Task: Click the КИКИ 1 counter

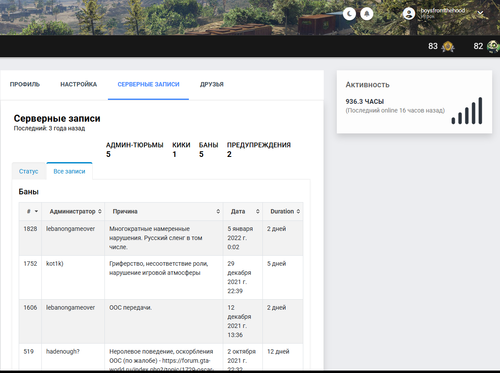Action: 181,150
